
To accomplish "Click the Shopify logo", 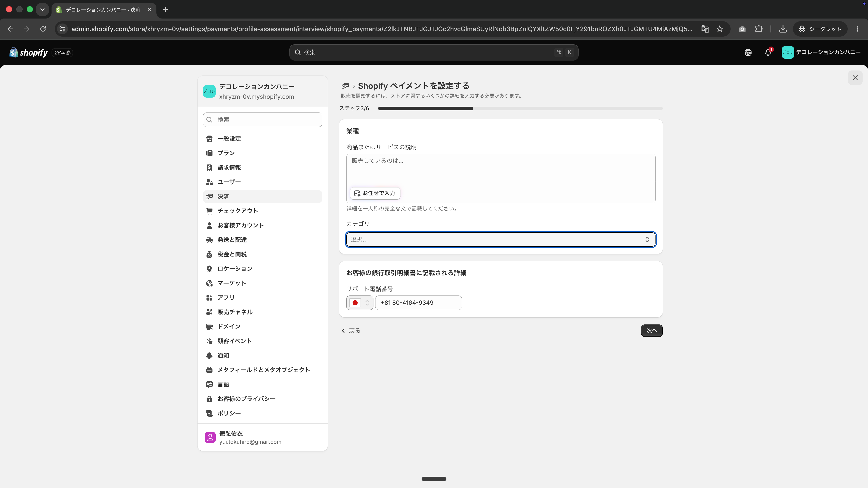I will [29, 52].
